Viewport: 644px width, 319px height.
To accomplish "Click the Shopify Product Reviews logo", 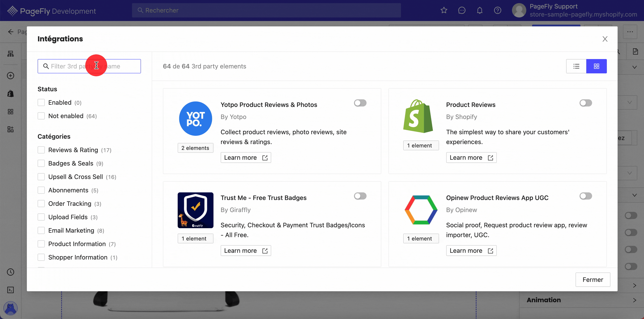I will 418,116.
